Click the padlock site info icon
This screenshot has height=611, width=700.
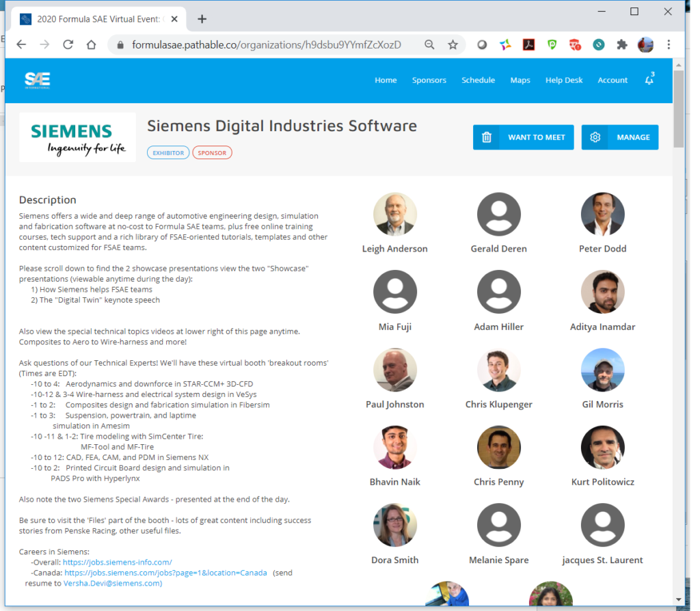(x=120, y=45)
